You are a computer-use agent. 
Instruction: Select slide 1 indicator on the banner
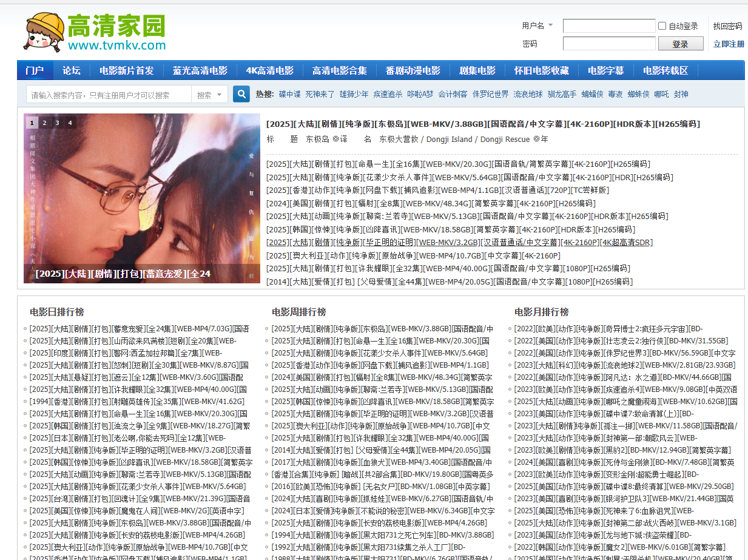click(32, 123)
